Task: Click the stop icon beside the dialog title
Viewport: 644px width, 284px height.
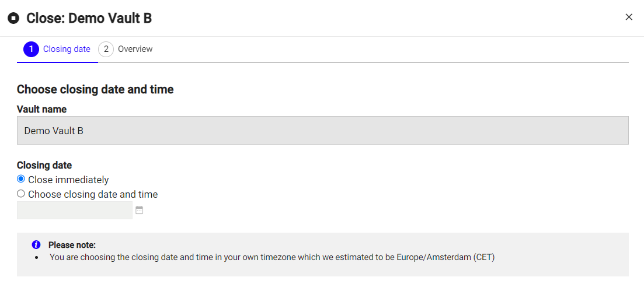Action: (13, 18)
